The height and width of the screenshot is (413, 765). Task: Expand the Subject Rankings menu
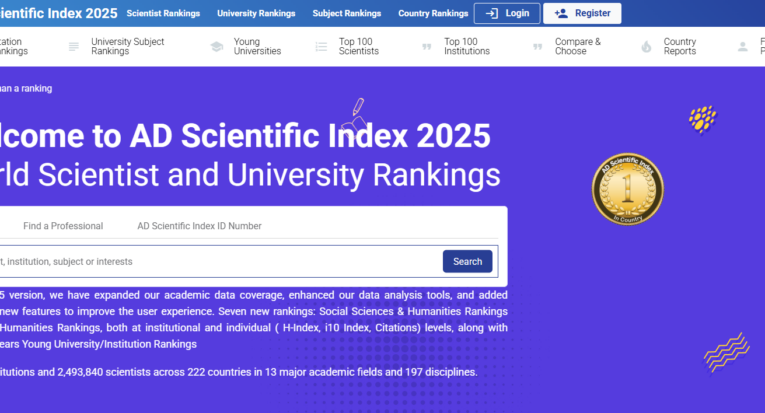tap(346, 14)
